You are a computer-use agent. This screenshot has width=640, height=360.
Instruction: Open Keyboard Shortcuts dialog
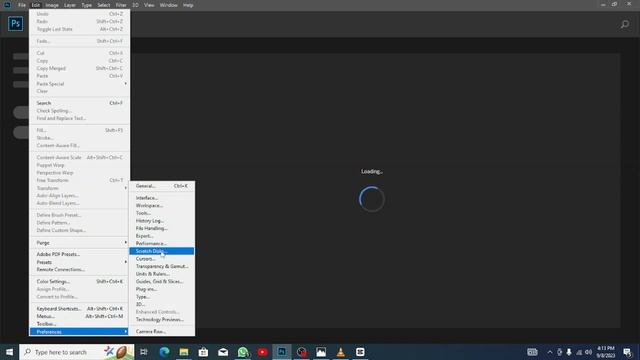coord(79,309)
